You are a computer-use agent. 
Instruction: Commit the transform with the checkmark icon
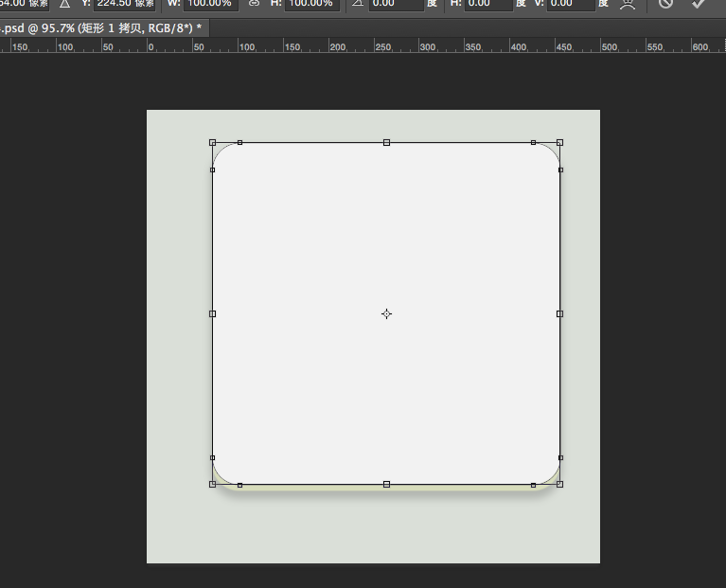pos(699,4)
